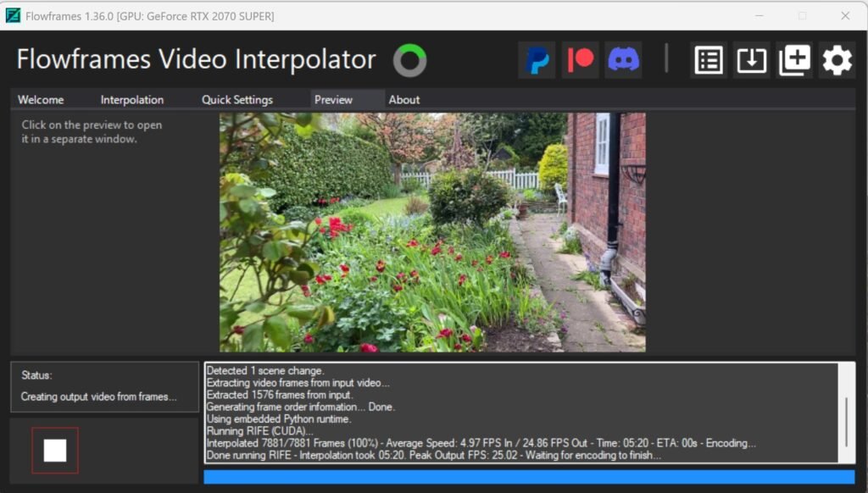The image size is (868, 493).
Task: Click the log output scrollbar
Action: coord(845,415)
